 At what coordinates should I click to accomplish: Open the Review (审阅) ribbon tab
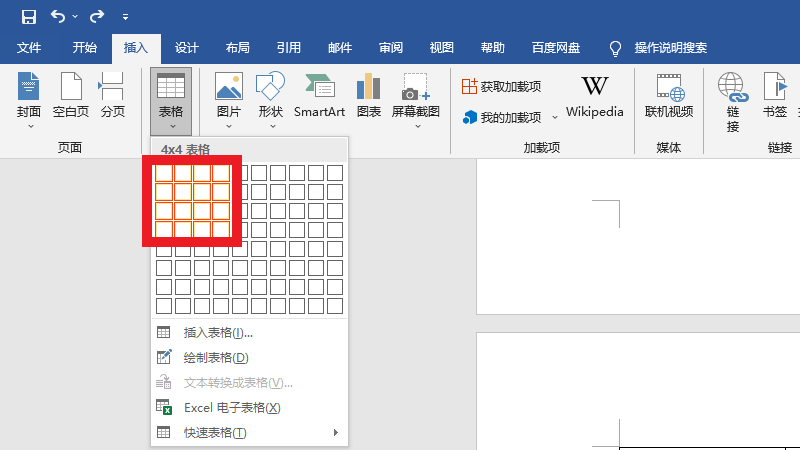pyautogui.click(x=391, y=48)
